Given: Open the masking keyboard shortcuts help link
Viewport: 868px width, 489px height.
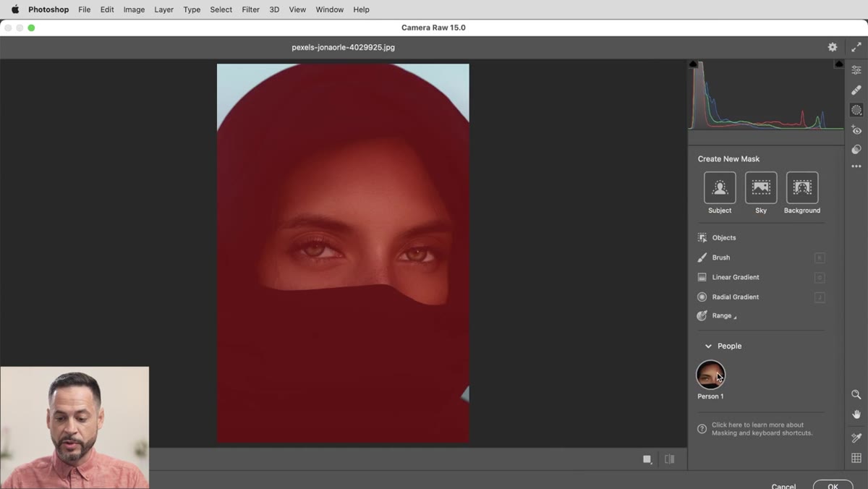Looking at the screenshot, I should point(762,429).
